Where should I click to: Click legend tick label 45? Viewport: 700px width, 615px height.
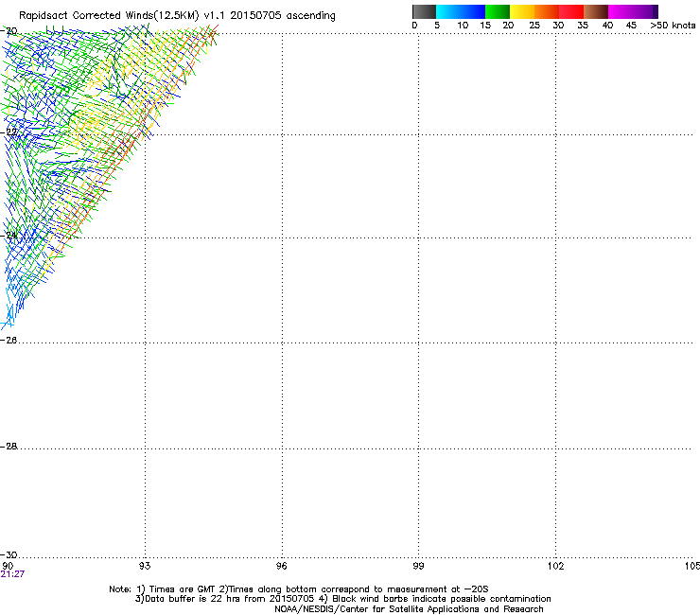click(631, 26)
